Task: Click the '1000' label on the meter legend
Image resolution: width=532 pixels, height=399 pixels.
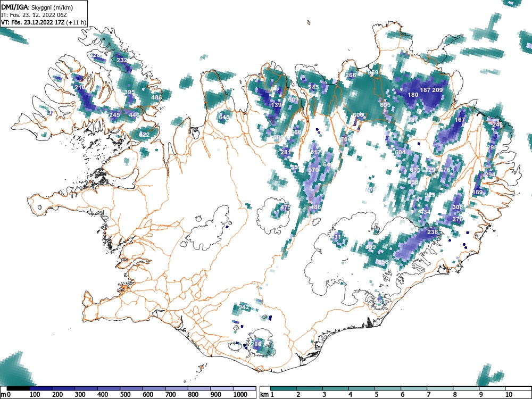Action: [x=240, y=395]
